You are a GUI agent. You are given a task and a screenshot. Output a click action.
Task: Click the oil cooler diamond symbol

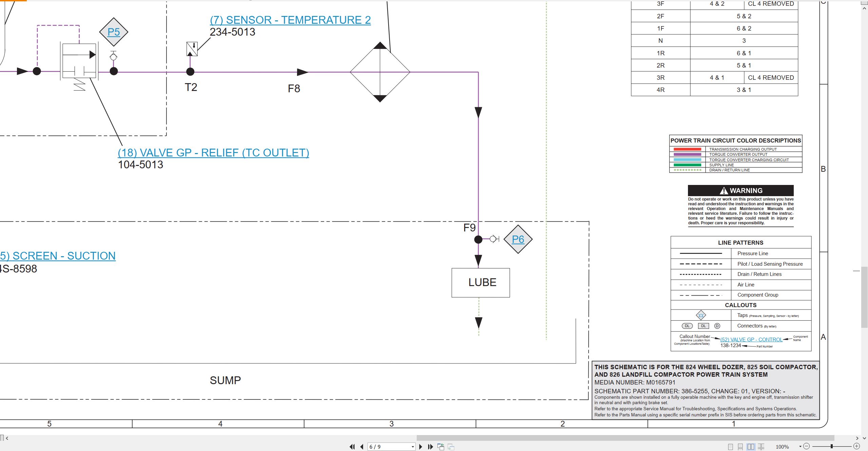[380, 72]
